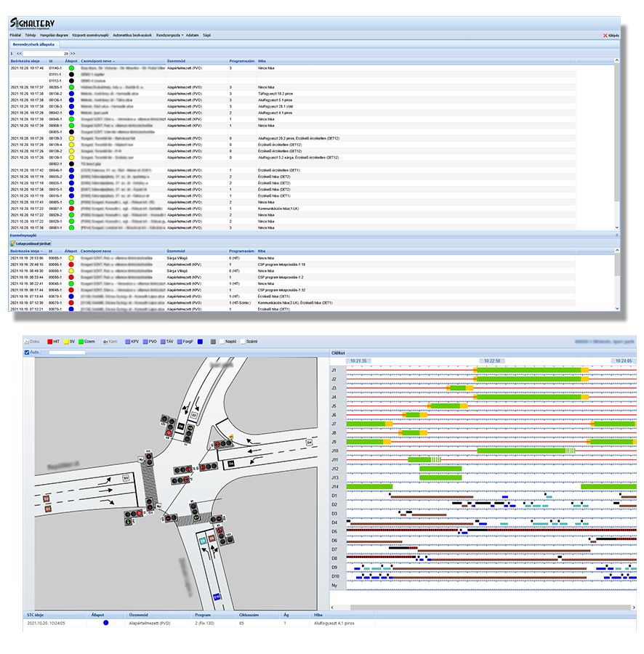Select the TÁV remote mode icon

(164, 341)
